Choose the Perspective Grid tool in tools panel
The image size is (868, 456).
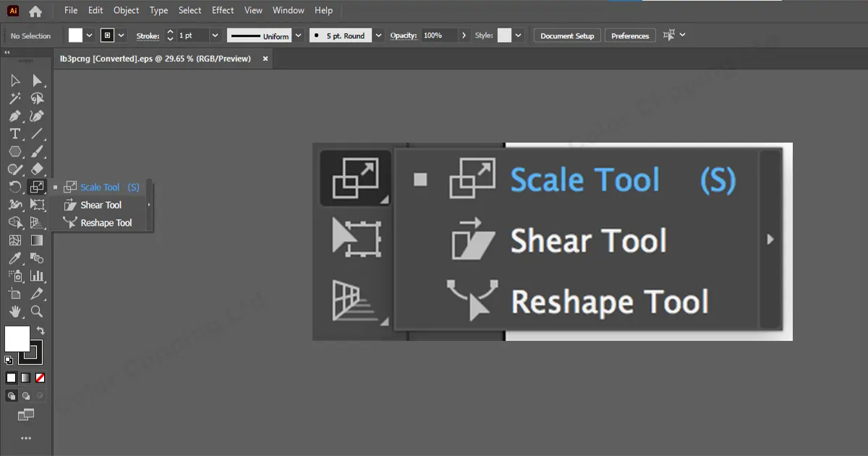37,222
